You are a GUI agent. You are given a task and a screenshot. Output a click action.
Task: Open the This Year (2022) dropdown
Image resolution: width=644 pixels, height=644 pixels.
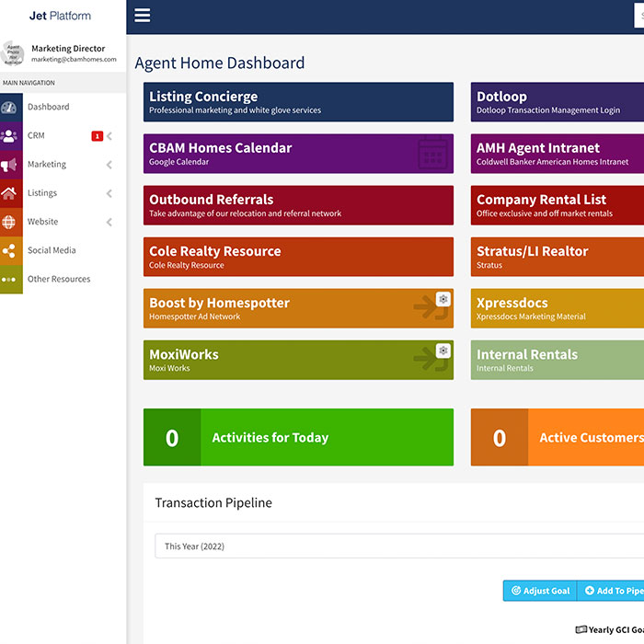[396, 546]
